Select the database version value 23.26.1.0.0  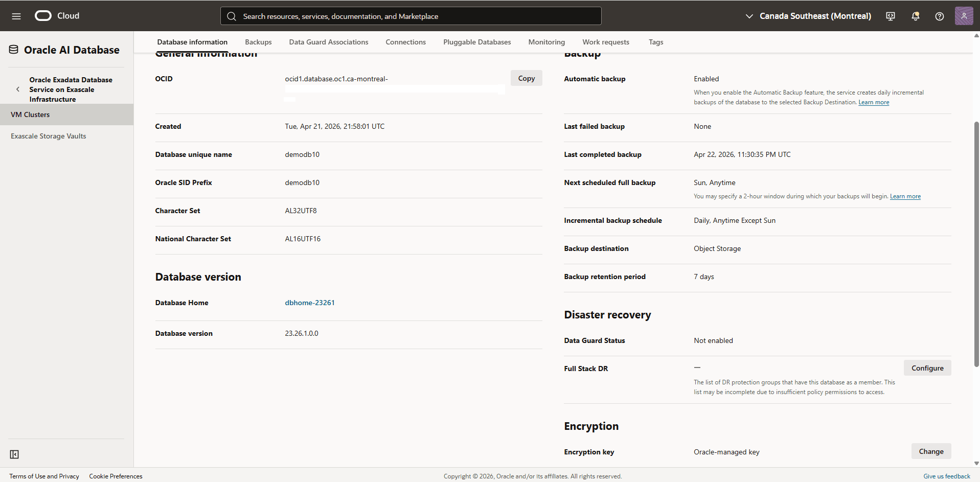click(x=302, y=333)
